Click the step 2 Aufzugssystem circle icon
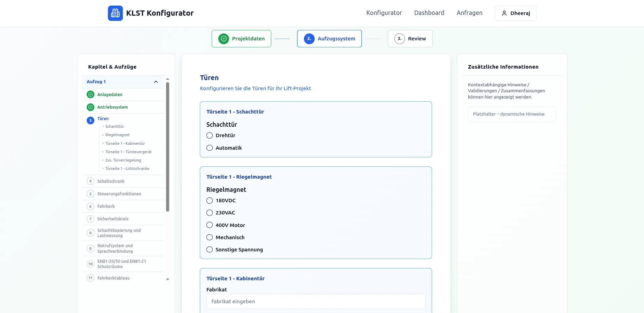 coord(309,39)
